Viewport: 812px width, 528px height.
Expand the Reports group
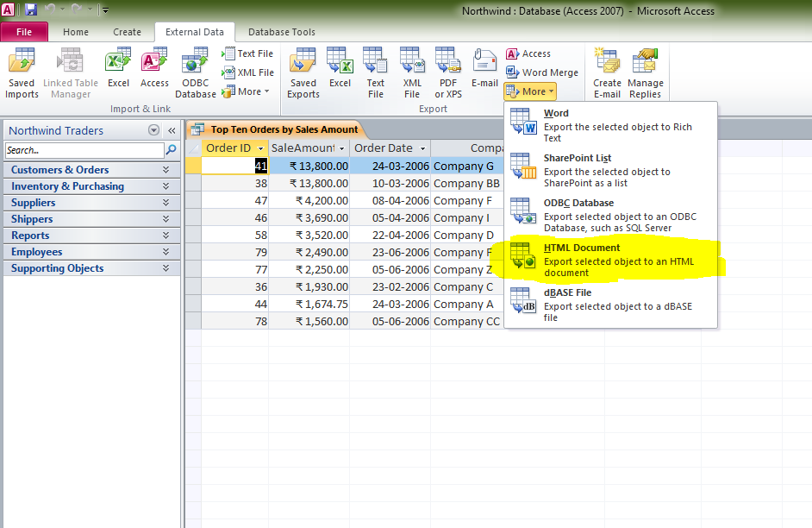(x=91, y=236)
